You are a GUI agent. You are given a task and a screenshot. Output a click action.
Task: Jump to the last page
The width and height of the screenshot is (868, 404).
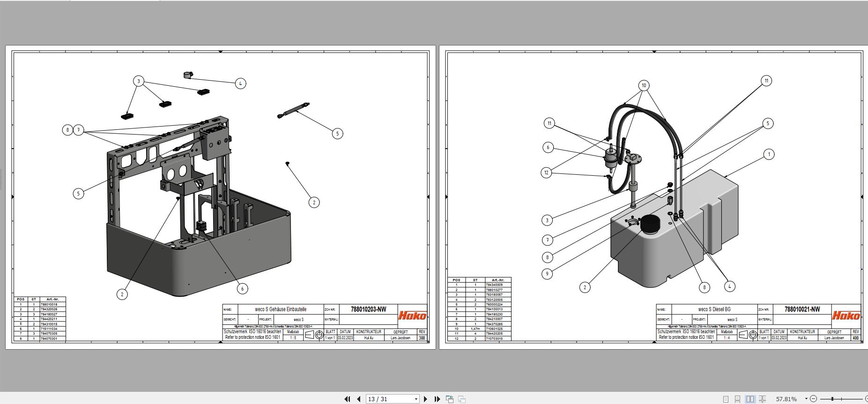[x=437, y=399]
